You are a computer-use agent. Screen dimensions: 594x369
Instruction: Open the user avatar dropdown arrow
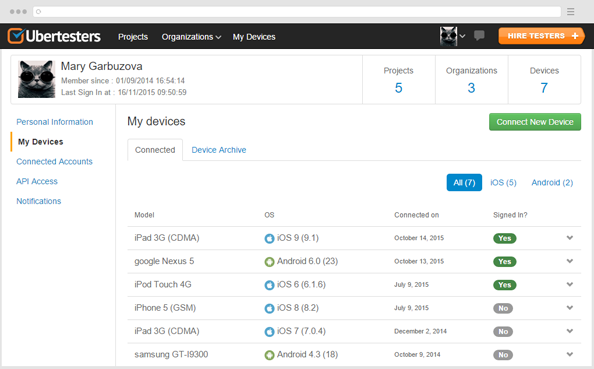pos(462,36)
